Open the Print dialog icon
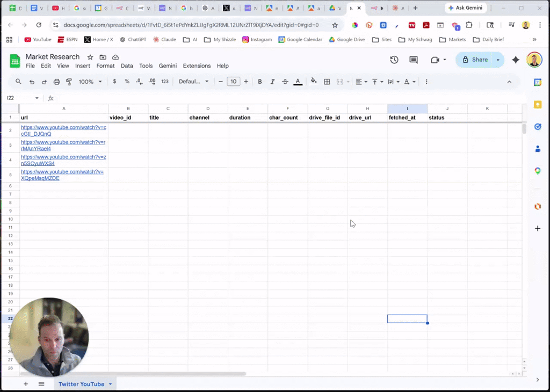 pyautogui.click(x=57, y=81)
